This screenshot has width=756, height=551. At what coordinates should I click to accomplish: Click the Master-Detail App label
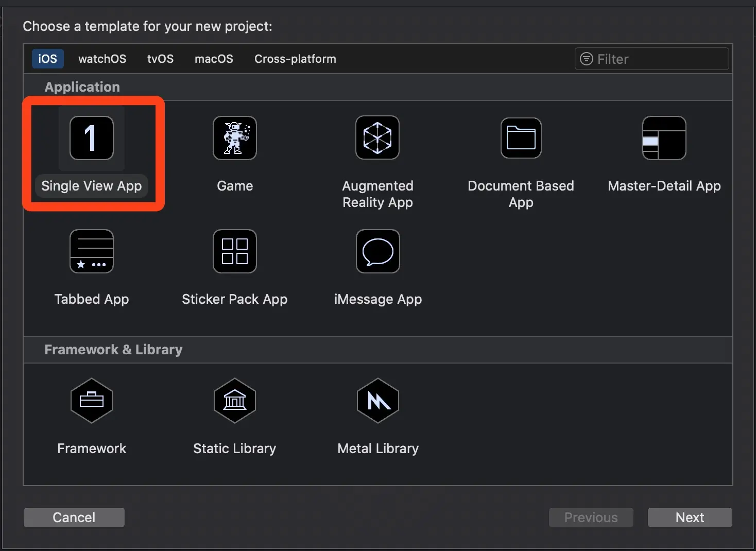pyautogui.click(x=664, y=186)
